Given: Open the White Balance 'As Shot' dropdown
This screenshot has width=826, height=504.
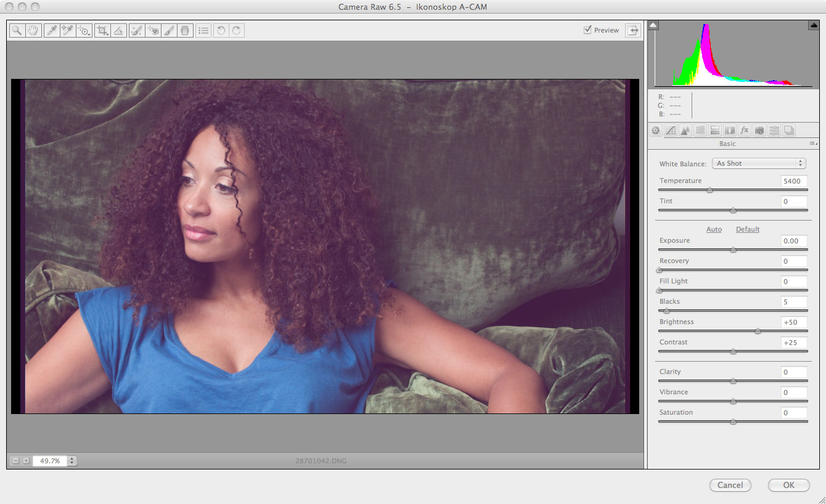Looking at the screenshot, I should [759, 163].
